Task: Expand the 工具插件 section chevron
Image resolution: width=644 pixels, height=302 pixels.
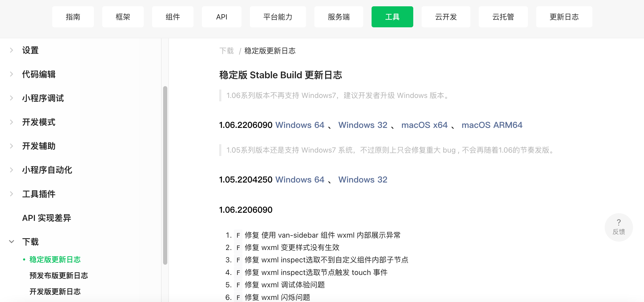Action: point(12,194)
